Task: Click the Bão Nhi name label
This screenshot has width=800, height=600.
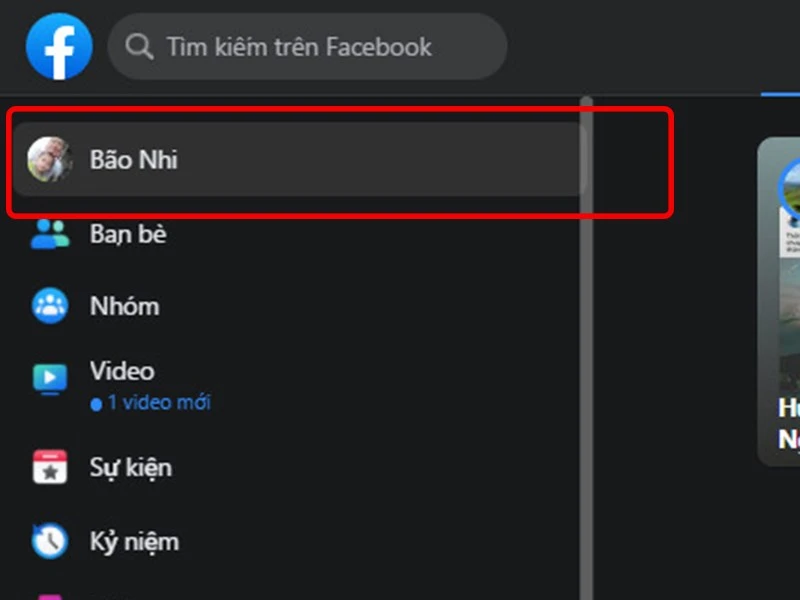Action: pyautogui.click(x=133, y=160)
